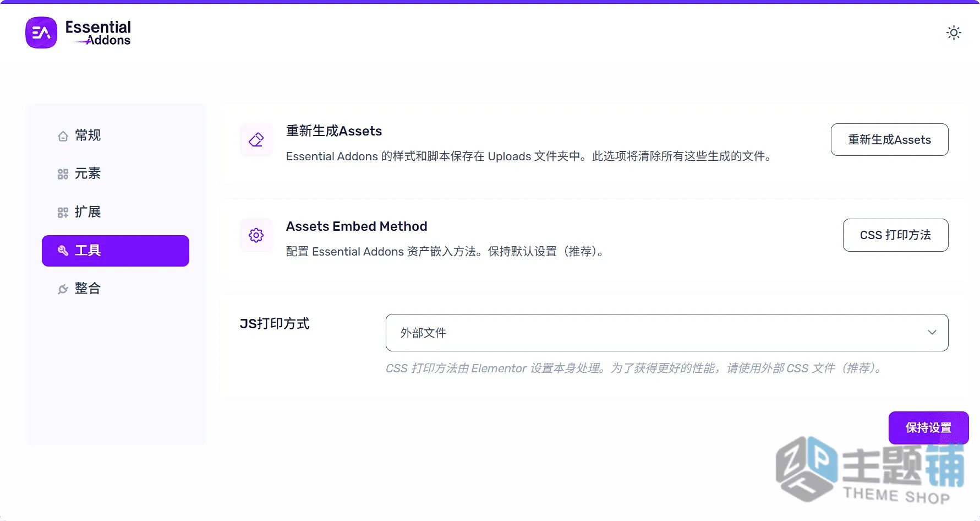980x521 pixels.
Task: Click the 重新生成Assets button
Action: tap(889, 140)
